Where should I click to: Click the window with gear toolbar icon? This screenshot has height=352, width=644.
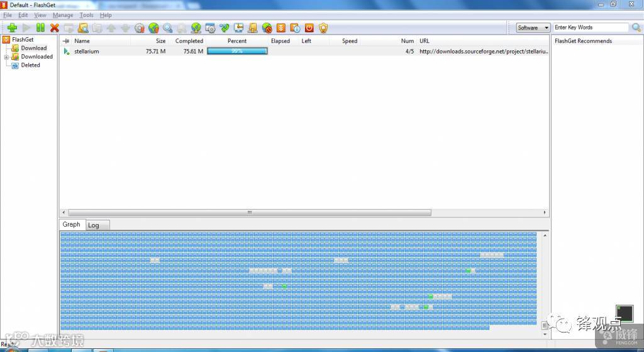[210, 28]
